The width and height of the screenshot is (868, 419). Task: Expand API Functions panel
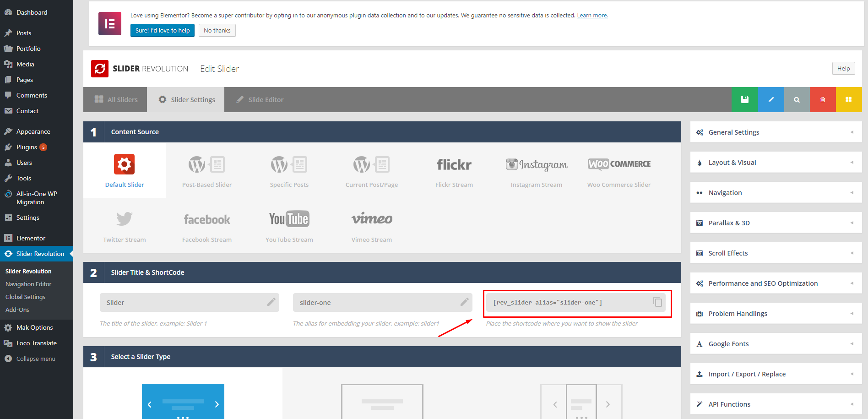click(x=776, y=404)
